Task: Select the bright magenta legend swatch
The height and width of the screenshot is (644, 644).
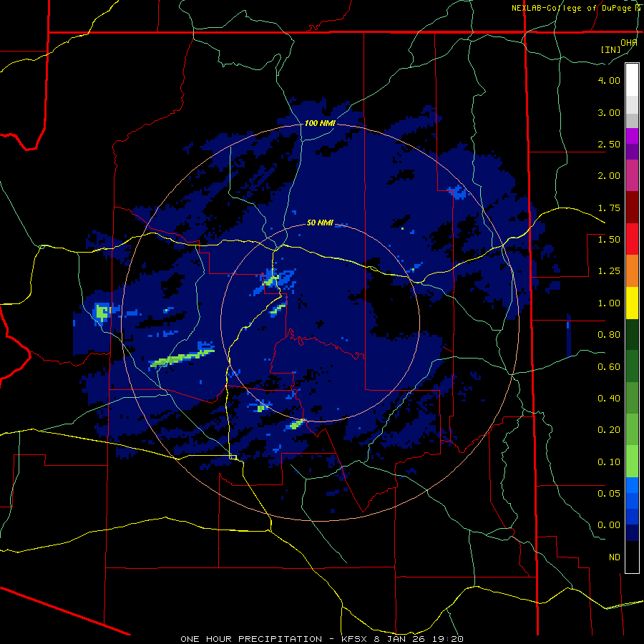Action: coord(632,136)
